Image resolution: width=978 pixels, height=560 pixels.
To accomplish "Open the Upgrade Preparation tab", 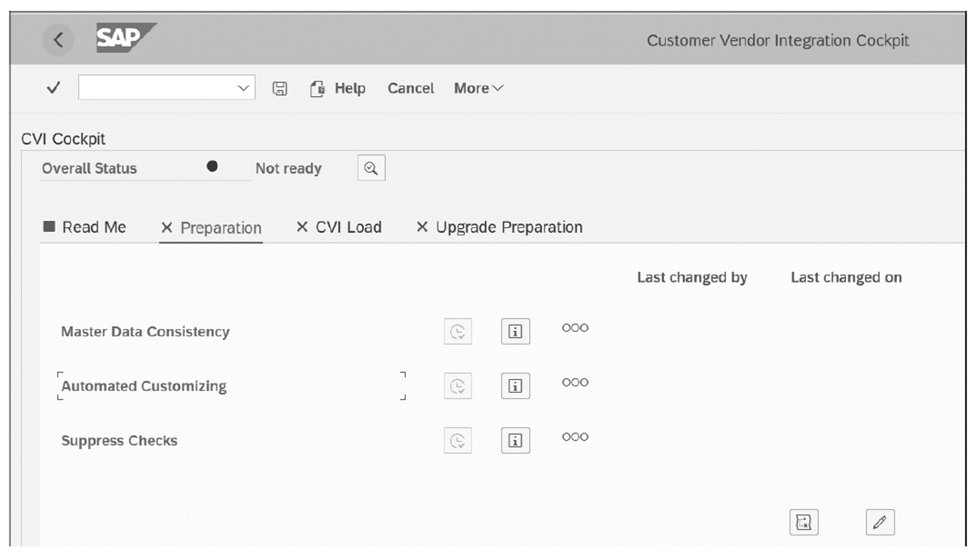I will tap(507, 227).
